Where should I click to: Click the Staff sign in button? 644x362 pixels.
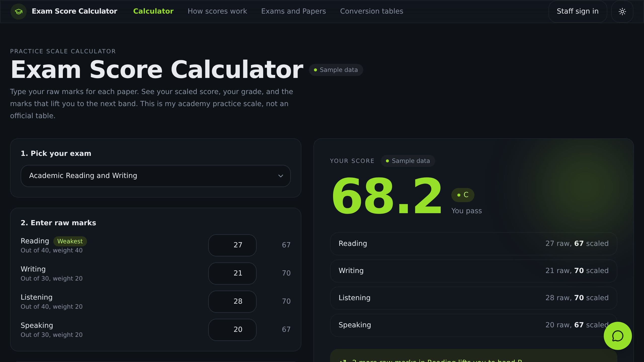pos(578,11)
